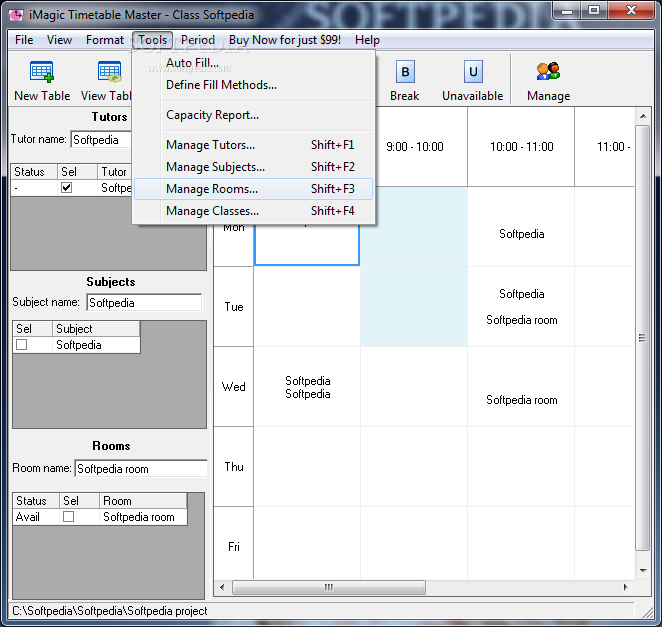Choose Manage Subjects... menu entry
Image resolution: width=662 pixels, height=627 pixels.
point(253,167)
